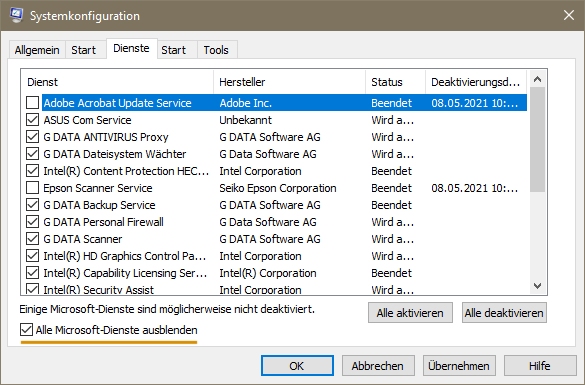Disable the G DATA Dateisystem Wächter checkbox
The width and height of the screenshot is (585, 385).
click(32, 154)
